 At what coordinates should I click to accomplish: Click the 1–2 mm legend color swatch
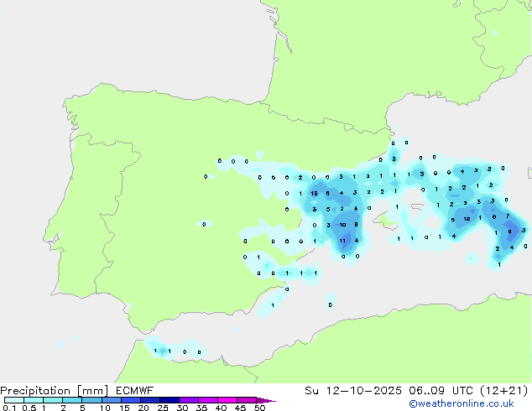click(53, 400)
